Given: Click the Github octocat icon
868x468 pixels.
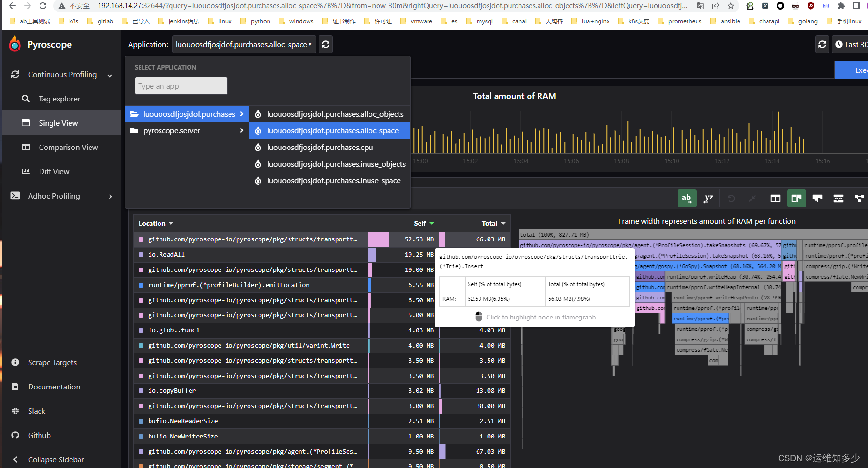Looking at the screenshot, I should (15, 435).
